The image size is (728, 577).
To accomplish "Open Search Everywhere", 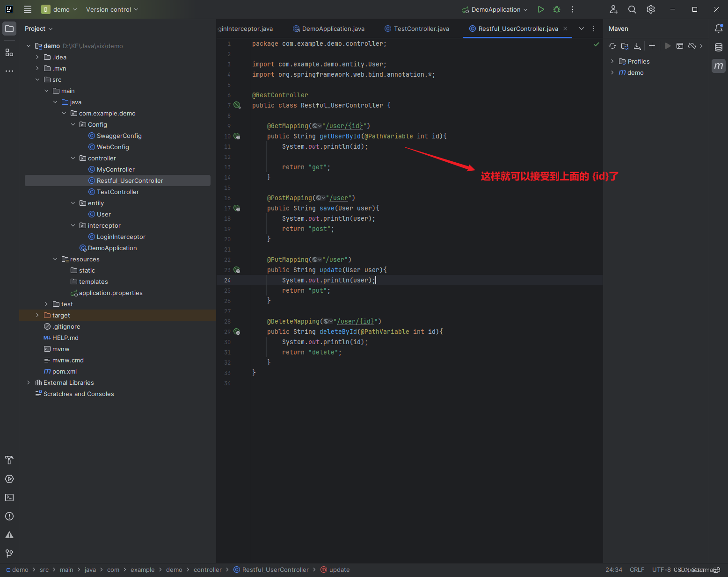I will coord(632,9).
